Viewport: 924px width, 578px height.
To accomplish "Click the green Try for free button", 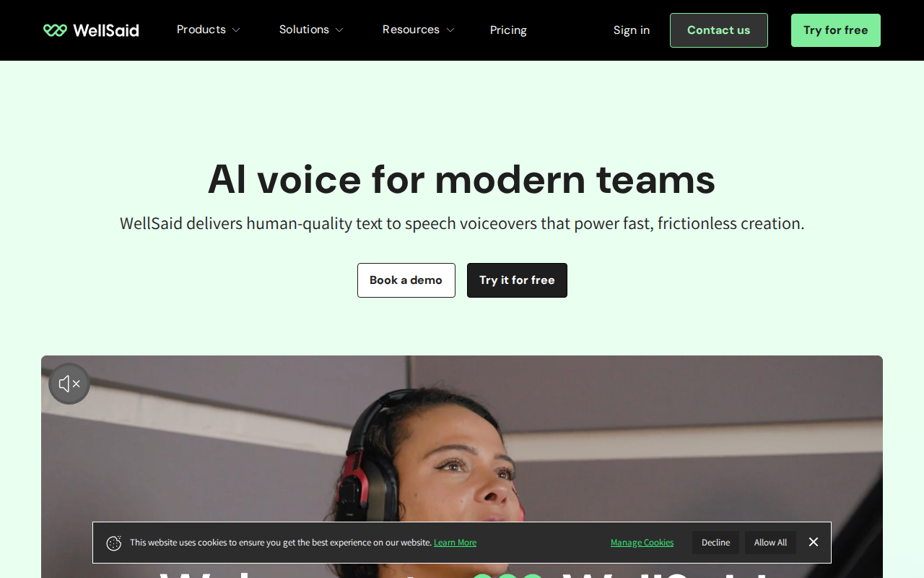I will click(x=835, y=30).
